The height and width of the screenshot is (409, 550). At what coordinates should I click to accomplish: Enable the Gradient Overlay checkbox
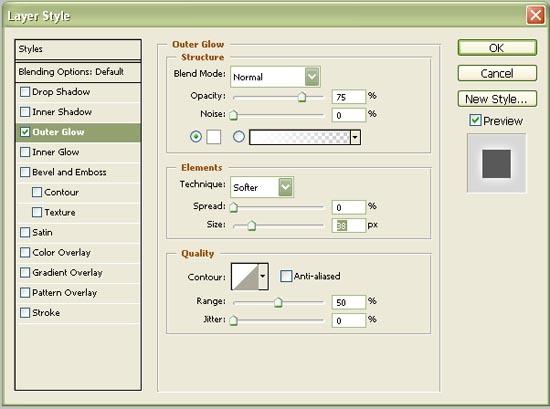point(25,272)
